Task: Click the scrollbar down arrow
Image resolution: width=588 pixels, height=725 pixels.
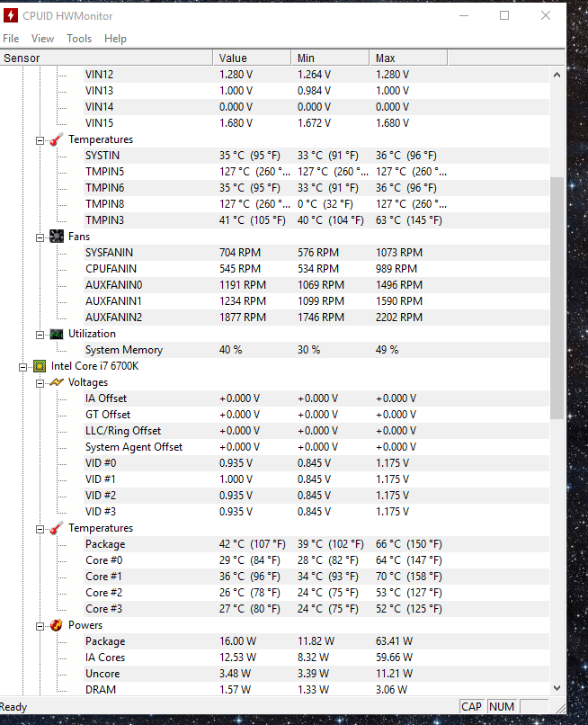Action: coord(557,688)
